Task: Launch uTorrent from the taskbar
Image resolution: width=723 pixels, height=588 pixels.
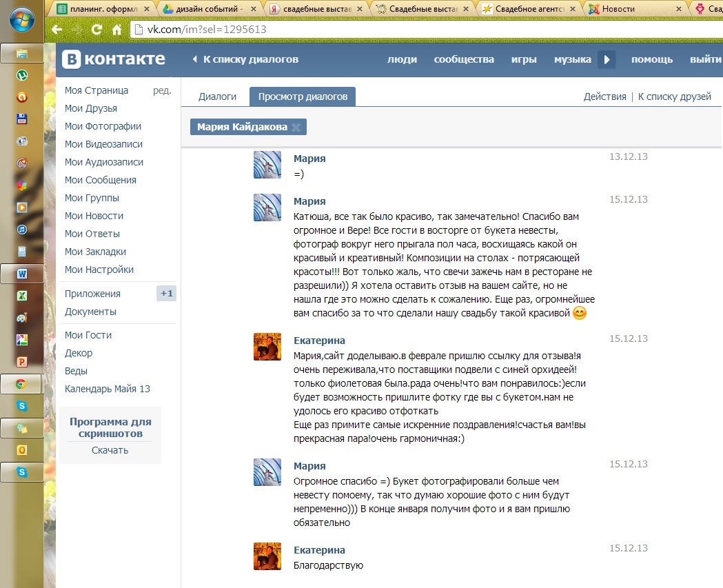Action: point(21,75)
